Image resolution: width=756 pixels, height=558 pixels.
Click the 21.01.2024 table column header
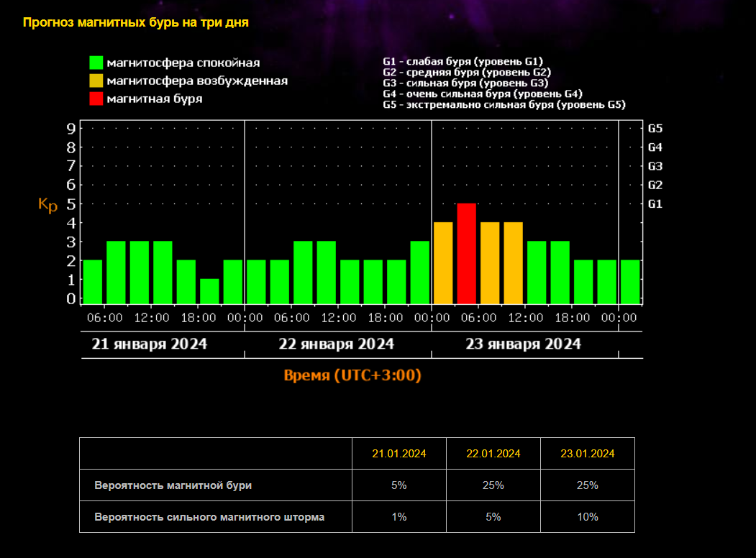click(399, 454)
